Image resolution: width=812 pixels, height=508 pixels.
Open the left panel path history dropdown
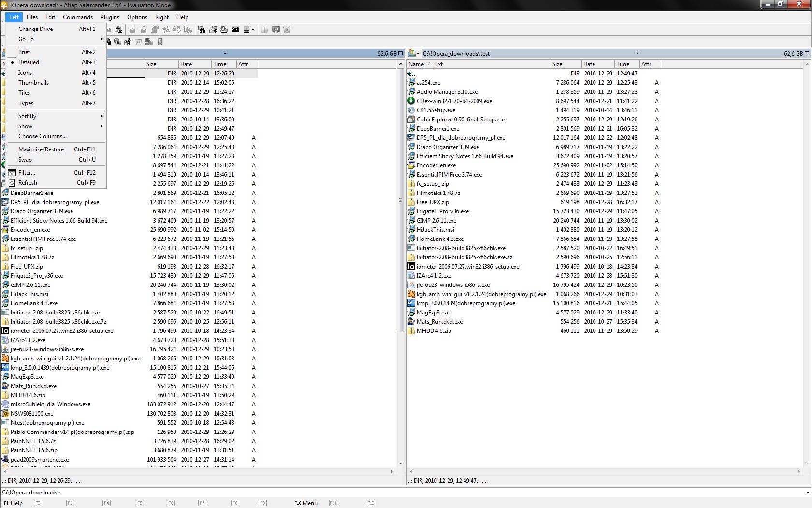pos(225,53)
